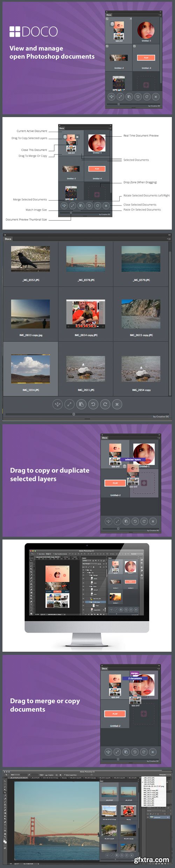
Task: Select the Doco tab in the annotated diagram panel
Action: (62, 128)
